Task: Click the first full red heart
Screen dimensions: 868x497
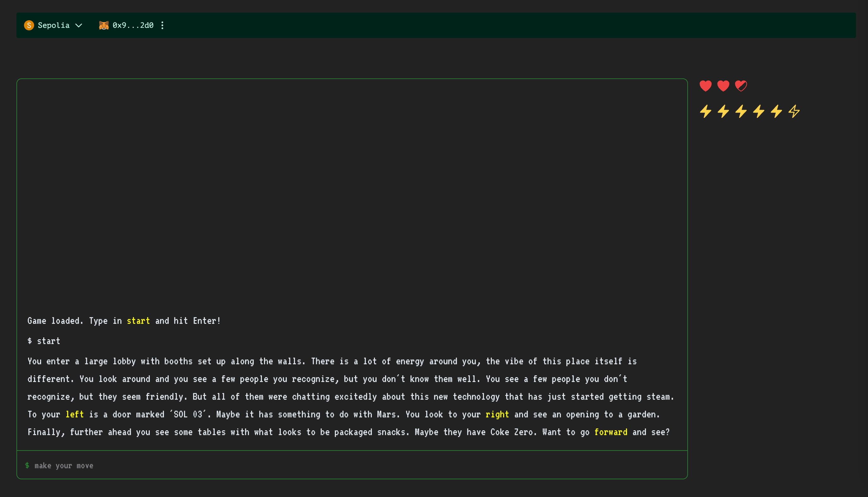Action: 705,86
